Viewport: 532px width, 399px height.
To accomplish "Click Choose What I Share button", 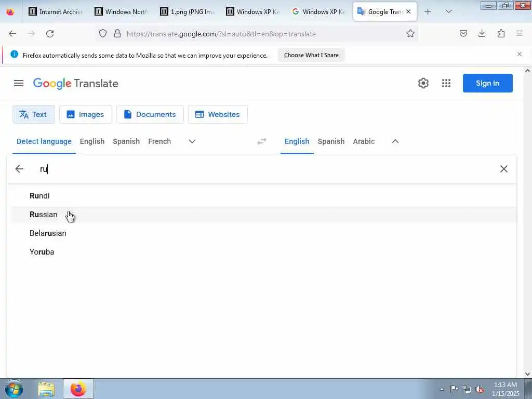I will coord(311,55).
